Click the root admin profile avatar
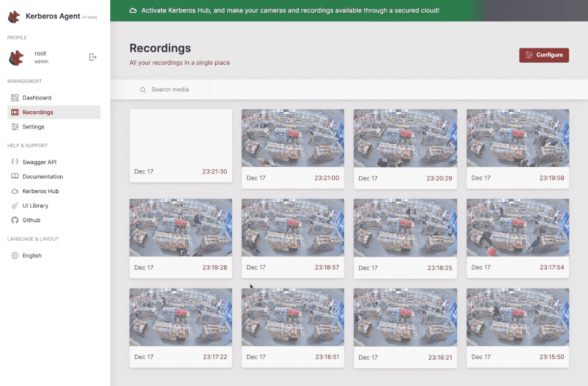Image resolution: width=588 pixels, height=386 pixels. click(16, 57)
